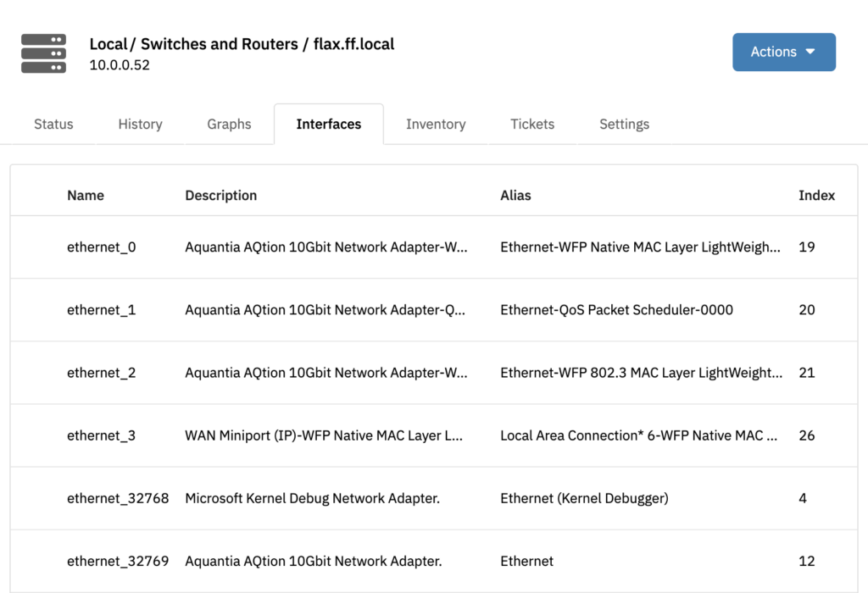Image resolution: width=868 pixels, height=593 pixels.
Task: Select the ethernet_1 interface name
Action: click(x=102, y=310)
